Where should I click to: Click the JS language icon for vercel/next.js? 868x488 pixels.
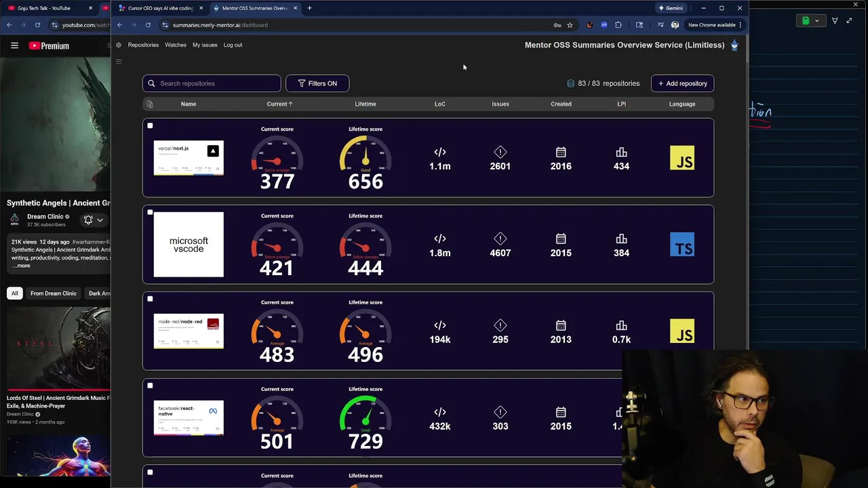(x=682, y=158)
